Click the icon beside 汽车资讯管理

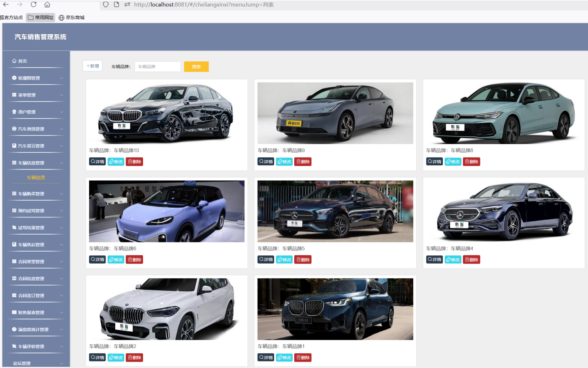click(14, 129)
